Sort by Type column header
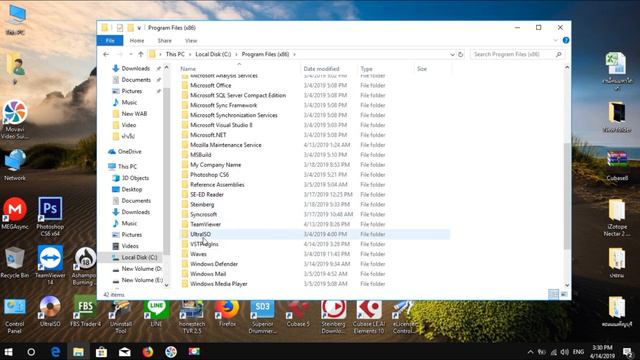The image size is (640, 360). point(386,69)
